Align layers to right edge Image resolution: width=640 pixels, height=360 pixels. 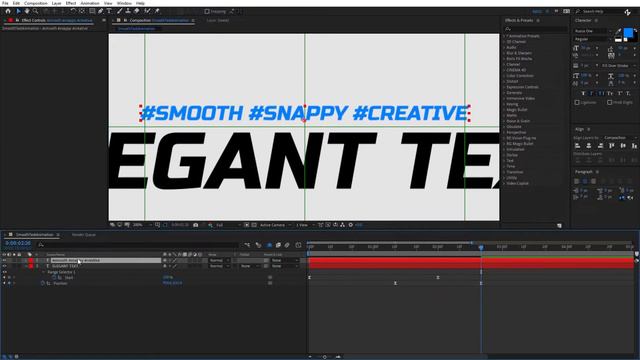point(600,146)
